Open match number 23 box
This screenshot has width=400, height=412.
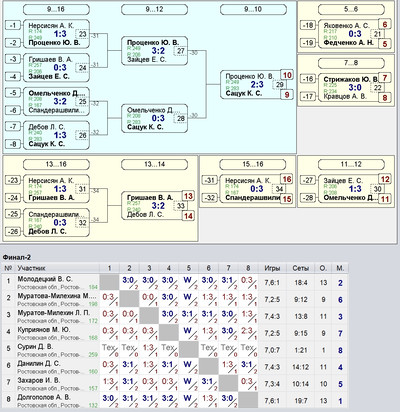tap(82, 34)
